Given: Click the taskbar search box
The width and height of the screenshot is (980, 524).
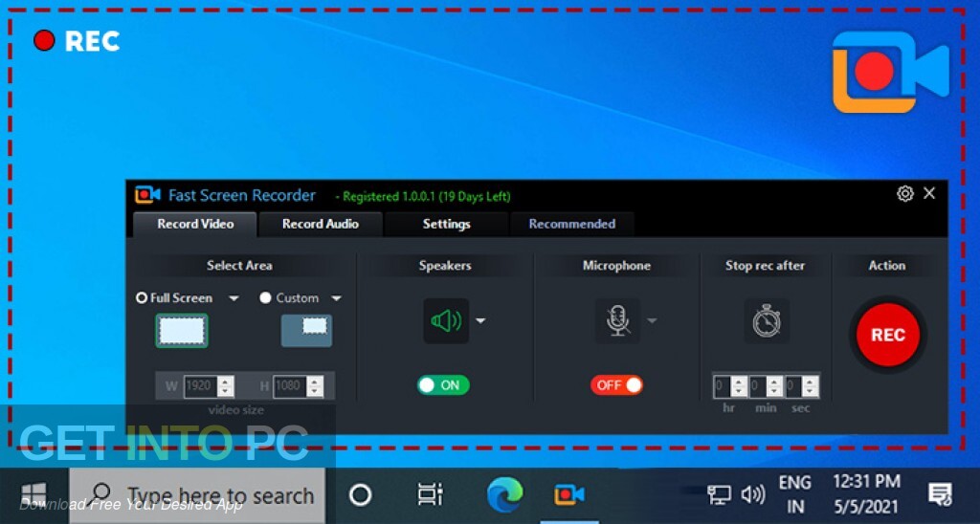Looking at the screenshot, I should [197, 495].
